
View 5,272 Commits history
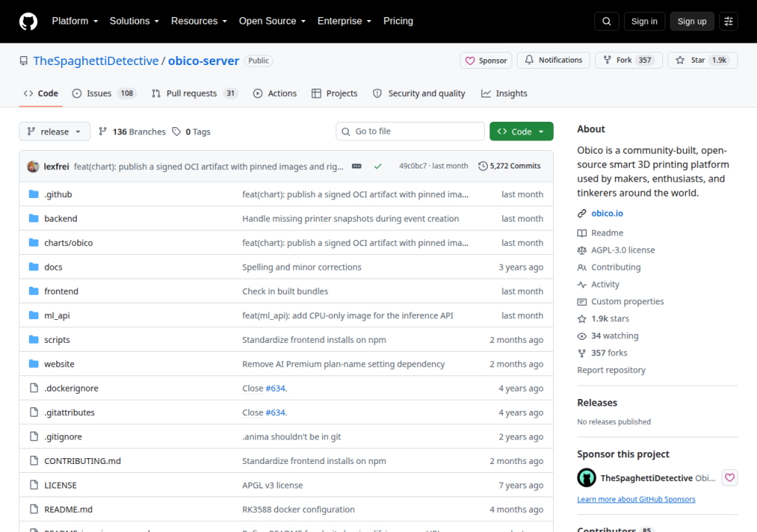[509, 166]
